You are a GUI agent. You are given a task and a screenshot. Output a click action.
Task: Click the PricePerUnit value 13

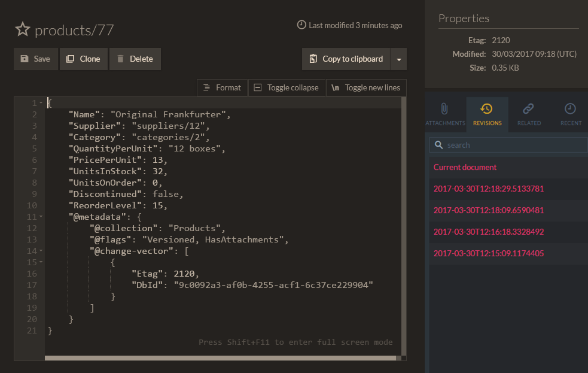[x=157, y=160]
